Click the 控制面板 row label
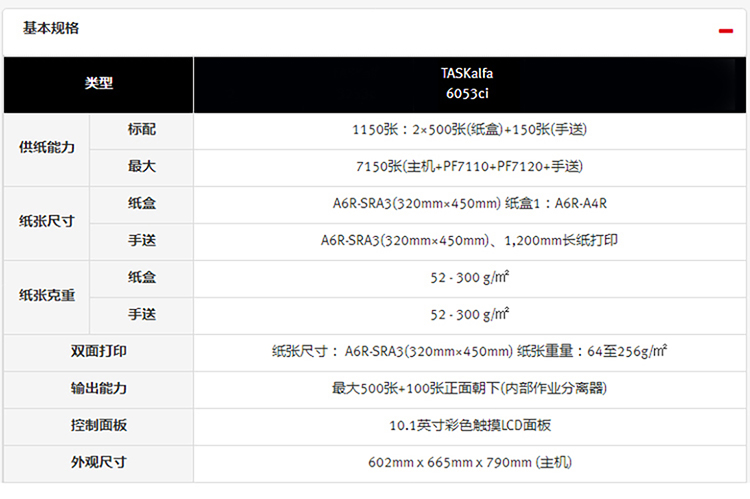Image resolution: width=750 pixels, height=499 pixels. coord(98,425)
